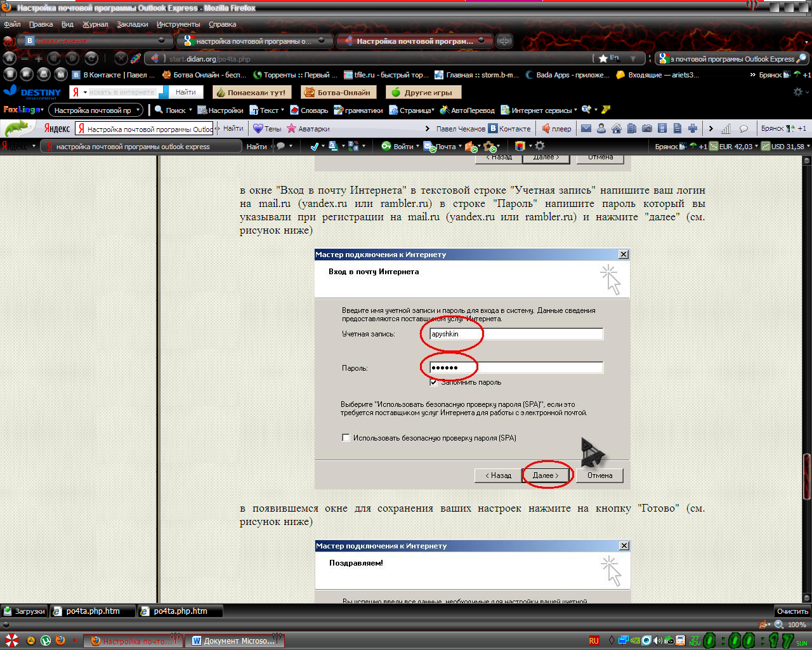
Task: Open the Файл menu
Action: click(12, 24)
